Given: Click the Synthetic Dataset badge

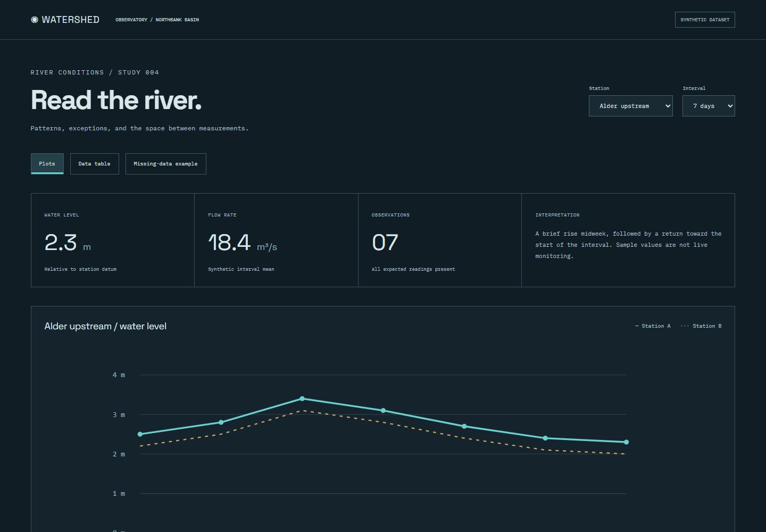Looking at the screenshot, I should (x=705, y=20).
